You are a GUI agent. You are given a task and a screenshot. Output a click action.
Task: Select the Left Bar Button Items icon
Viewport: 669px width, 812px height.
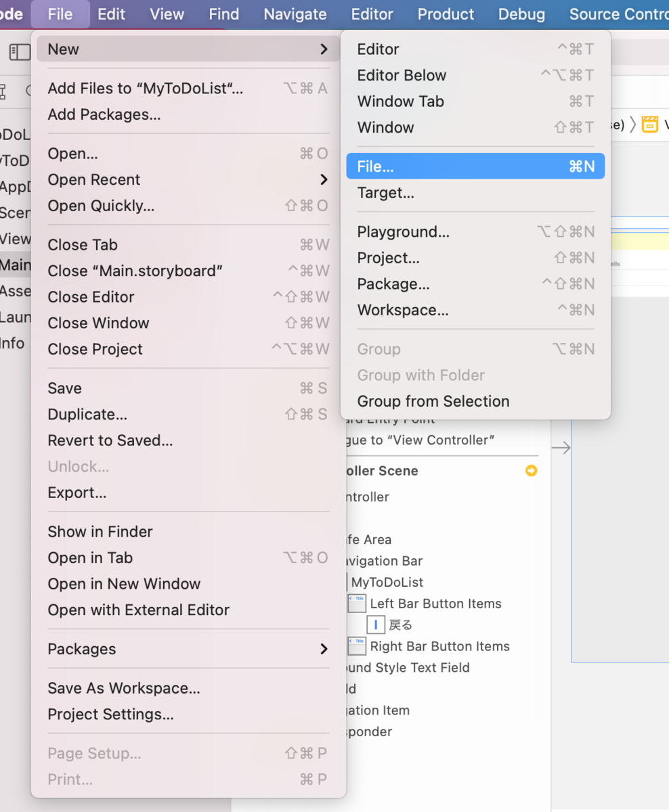pyautogui.click(x=357, y=603)
